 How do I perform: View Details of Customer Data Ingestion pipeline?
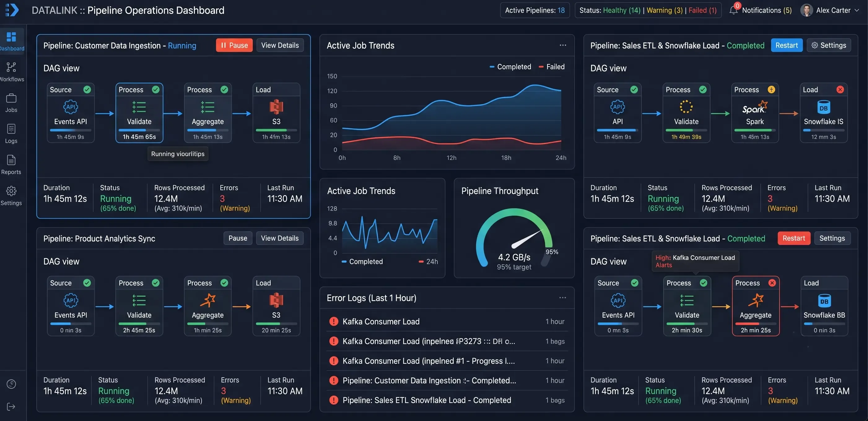click(280, 45)
